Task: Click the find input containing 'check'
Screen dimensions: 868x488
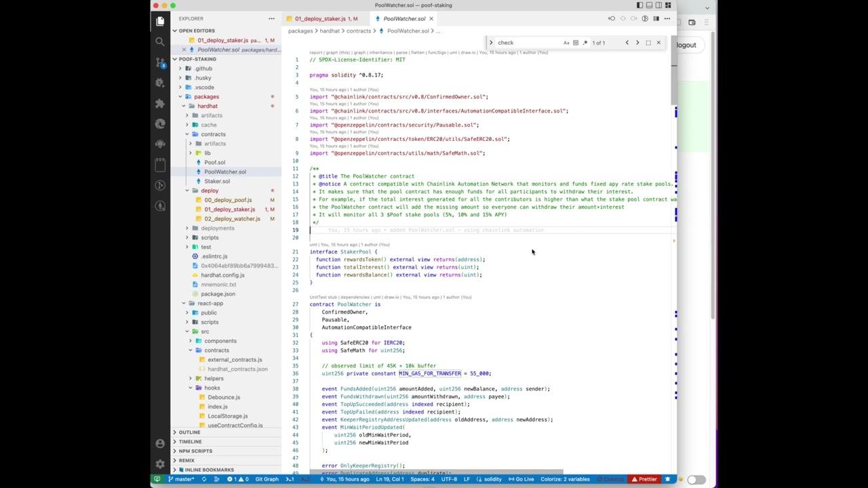Action: tap(529, 43)
